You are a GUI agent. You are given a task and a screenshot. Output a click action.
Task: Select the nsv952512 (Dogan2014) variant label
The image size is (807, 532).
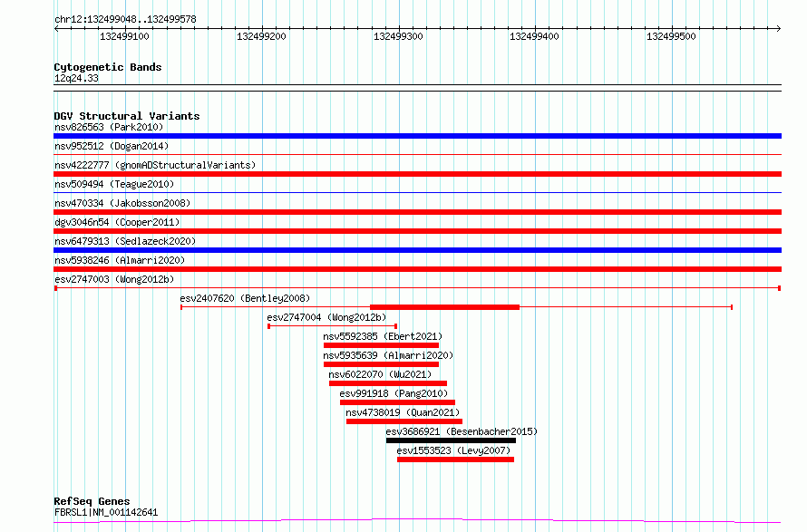(112, 146)
